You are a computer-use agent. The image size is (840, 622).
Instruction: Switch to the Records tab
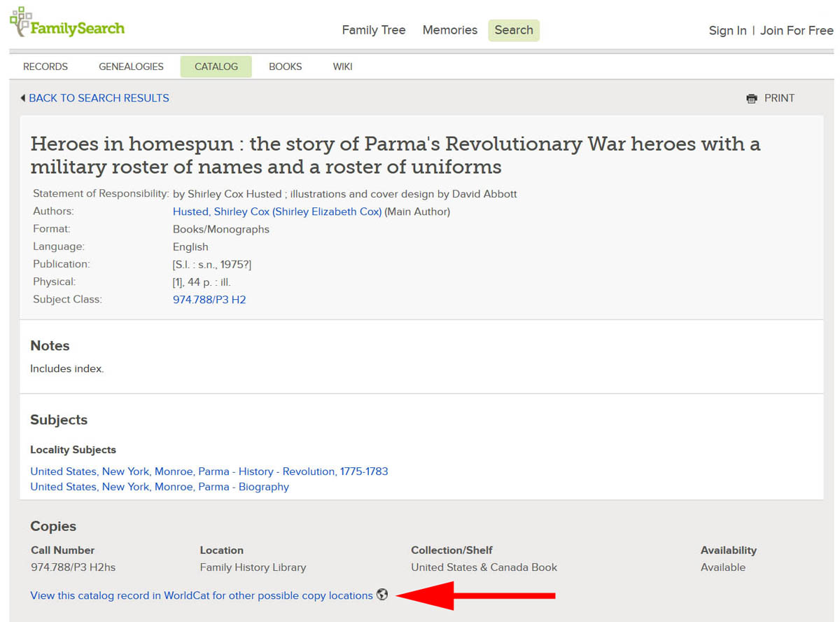[45, 67]
